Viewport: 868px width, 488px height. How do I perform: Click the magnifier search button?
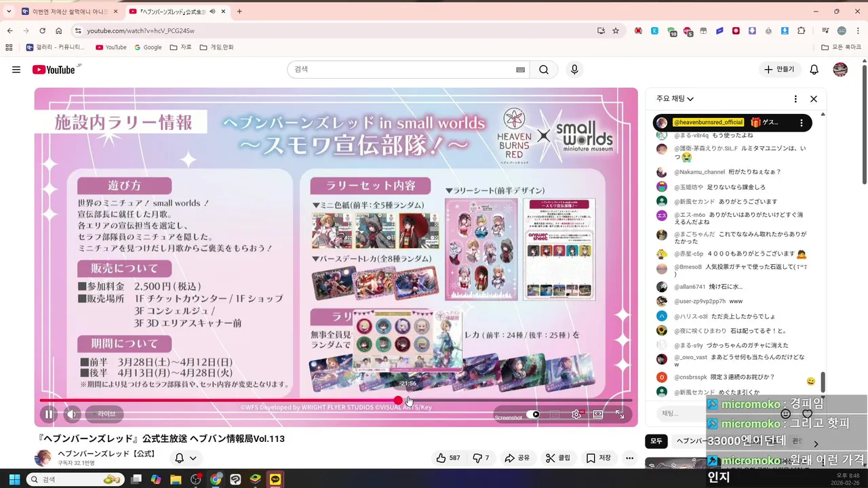coord(544,69)
